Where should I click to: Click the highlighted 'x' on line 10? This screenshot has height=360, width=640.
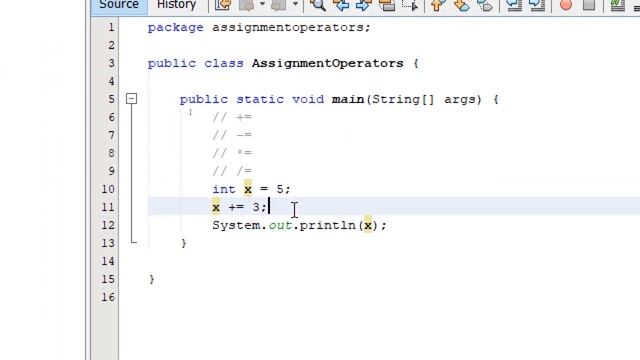248,189
